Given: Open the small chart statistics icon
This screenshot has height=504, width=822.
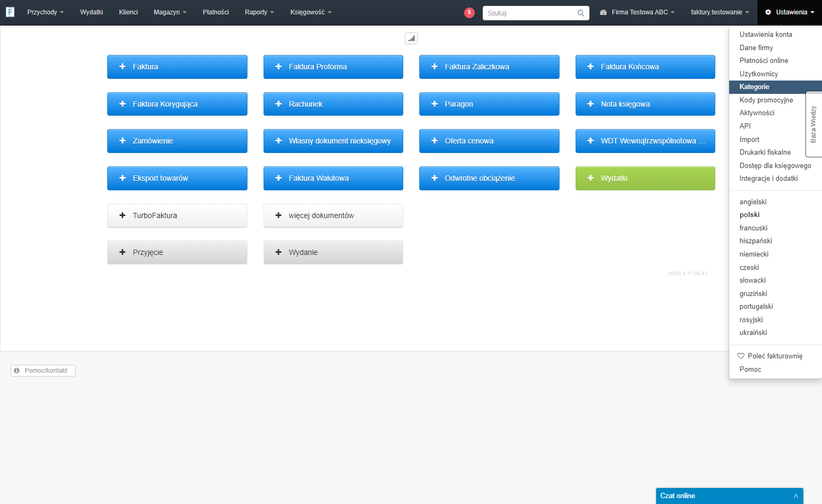Looking at the screenshot, I should coord(411,38).
